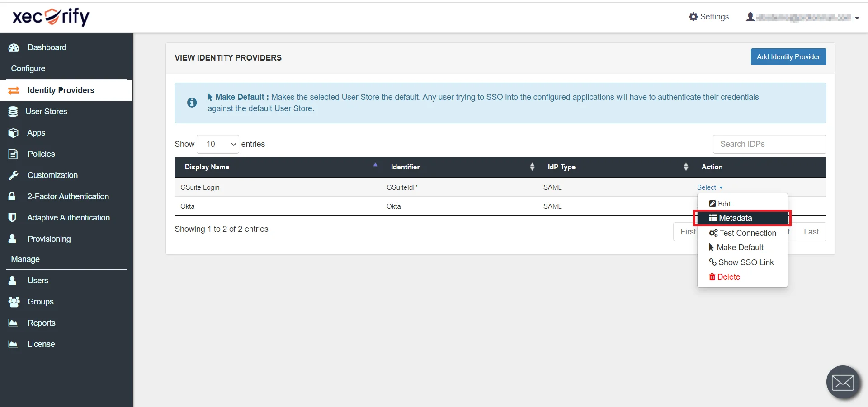Image resolution: width=868 pixels, height=407 pixels.
Task: Open the chat envelope widget
Action: tap(843, 382)
